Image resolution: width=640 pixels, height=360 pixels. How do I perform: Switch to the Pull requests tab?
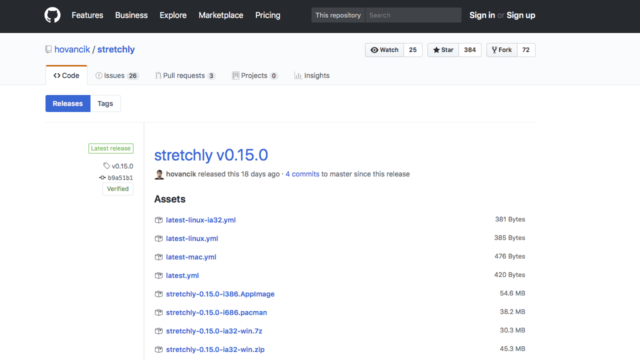click(x=185, y=76)
